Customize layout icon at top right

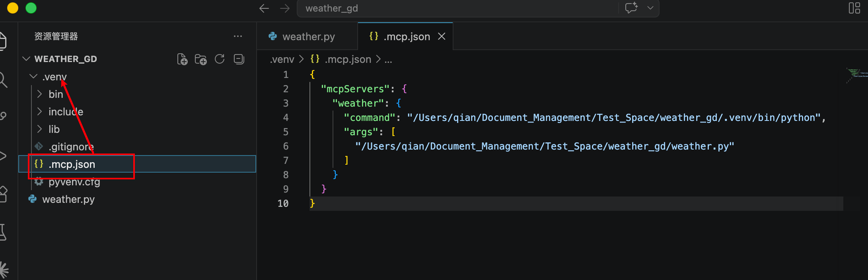click(854, 8)
